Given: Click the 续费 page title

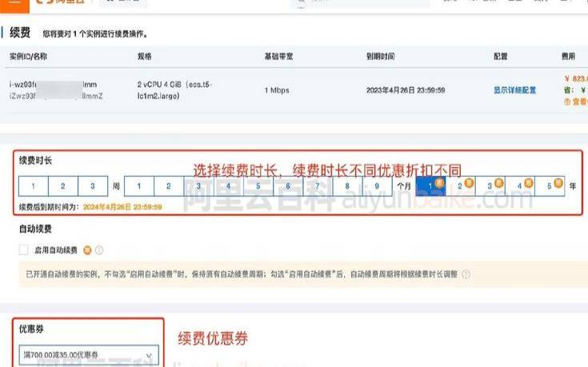Looking at the screenshot, I should [x=20, y=33].
